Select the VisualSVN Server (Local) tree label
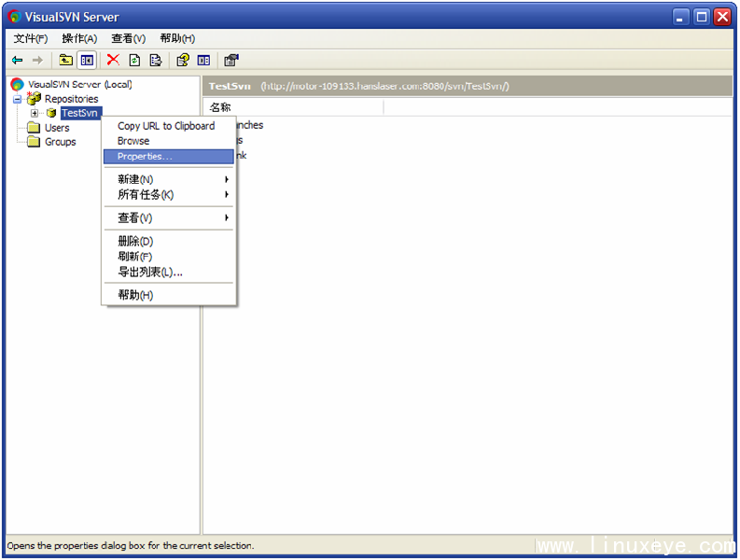The height and width of the screenshot is (560, 740). [x=79, y=85]
